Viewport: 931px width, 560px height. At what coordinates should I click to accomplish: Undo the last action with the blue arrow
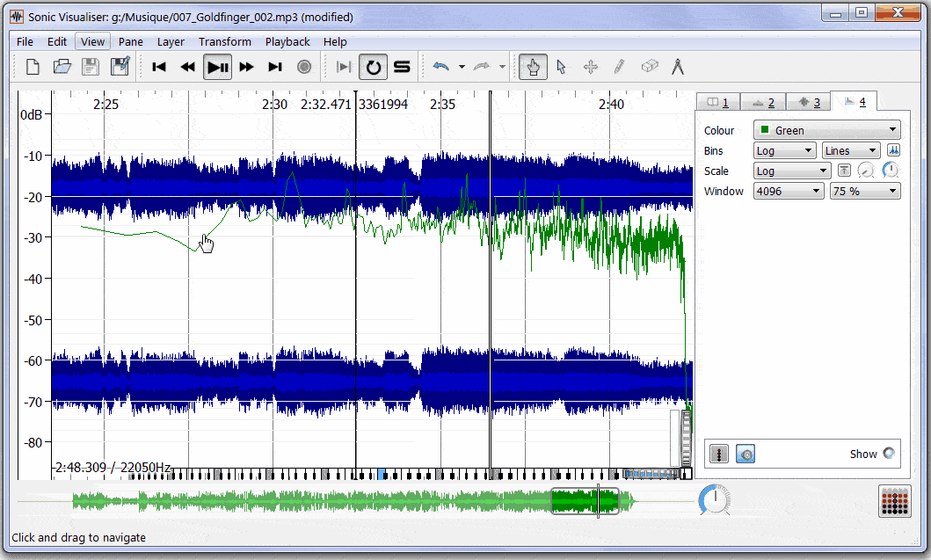point(441,67)
